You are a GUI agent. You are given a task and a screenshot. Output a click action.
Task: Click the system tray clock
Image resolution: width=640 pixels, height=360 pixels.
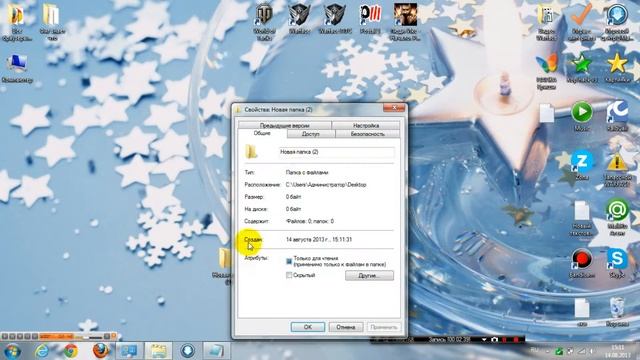tap(618, 351)
